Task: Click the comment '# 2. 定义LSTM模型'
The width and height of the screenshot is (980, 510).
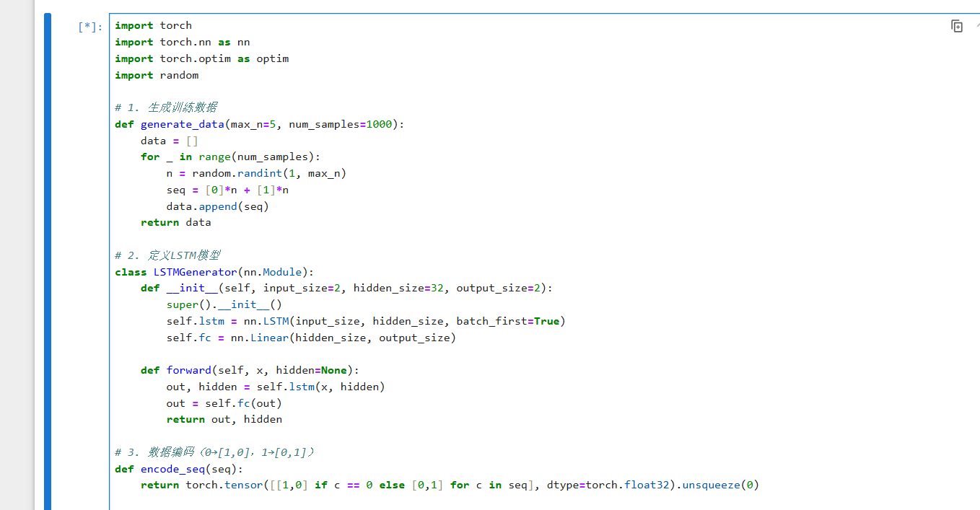Action: pyautogui.click(x=167, y=255)
